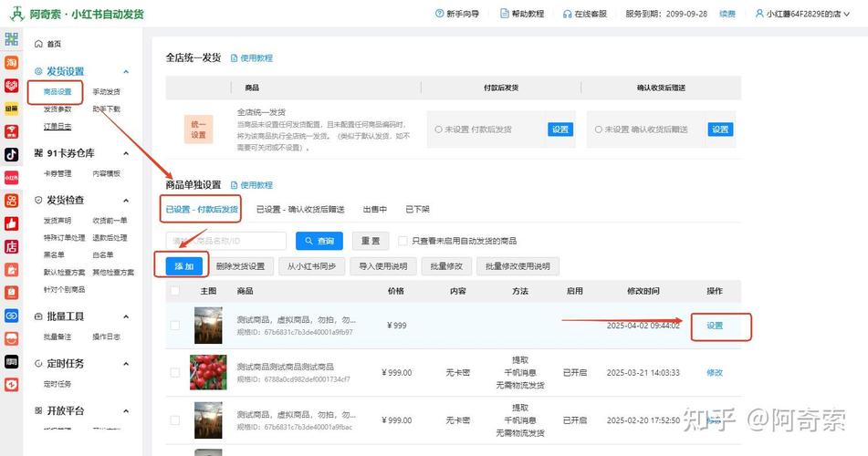Collapse the 定时任务 section chevron

126,364
